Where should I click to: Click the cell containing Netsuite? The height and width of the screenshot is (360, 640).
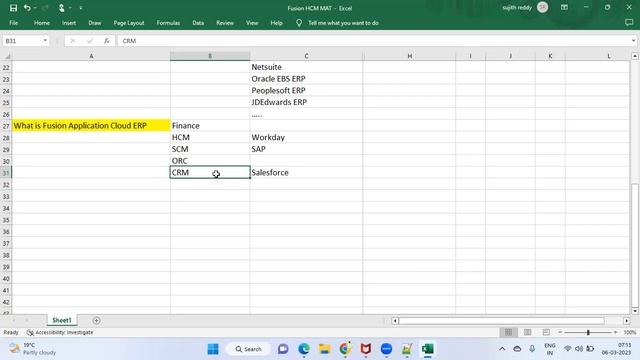click(x=306, y=67)
